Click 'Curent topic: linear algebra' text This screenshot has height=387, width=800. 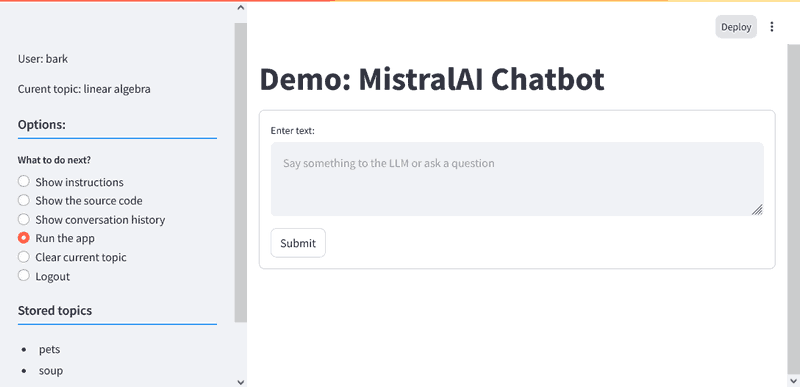click(84, 89)
